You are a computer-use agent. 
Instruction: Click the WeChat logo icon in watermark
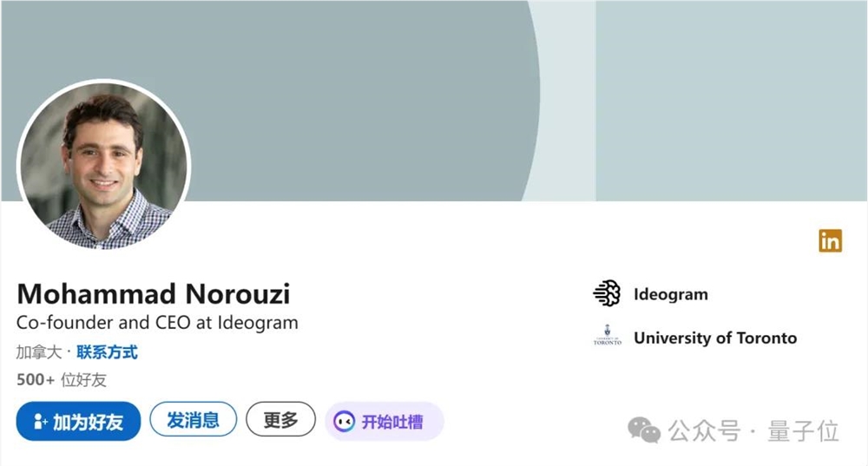(x=644, y=430)
